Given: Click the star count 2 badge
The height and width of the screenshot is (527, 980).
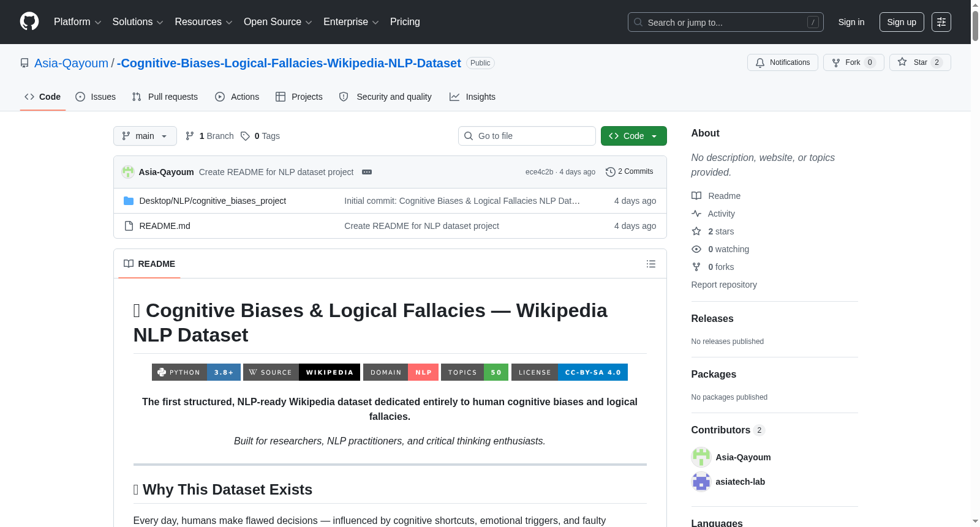Looking at the screenshot, I should tap(937, 62).
